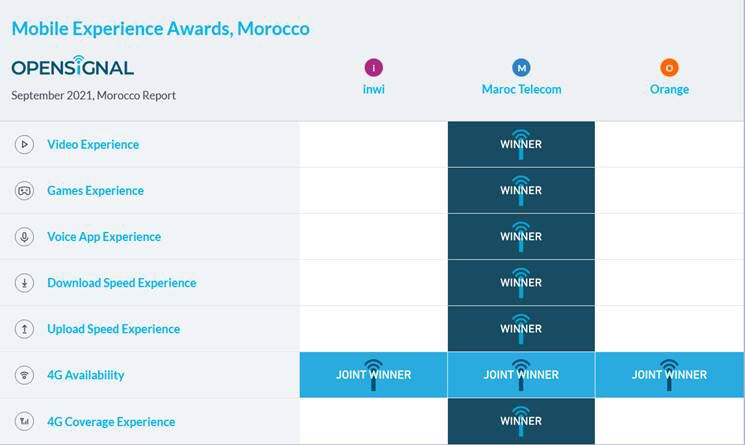The height and width of the screenshot is (445, 745).
Task: Open the Video Experience link
Action: (x=93, y=145)
